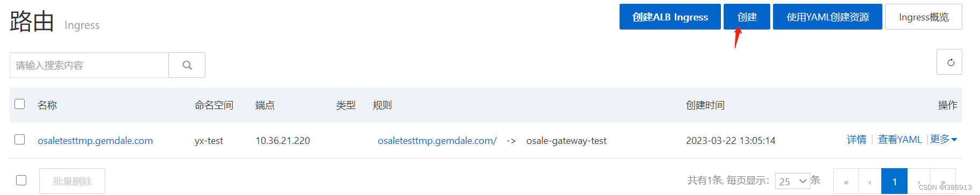Go to the last page arrow
The image size is (980, 195).
pos(943,182)
